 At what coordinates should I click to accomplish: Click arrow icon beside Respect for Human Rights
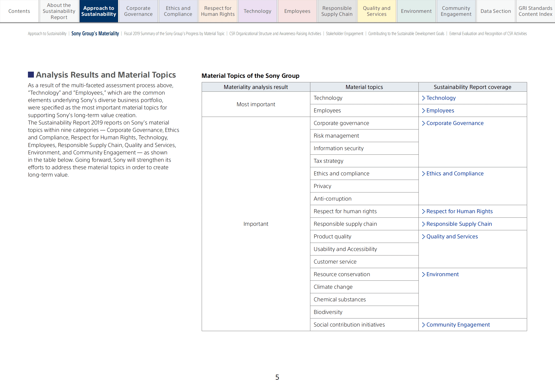423,211
